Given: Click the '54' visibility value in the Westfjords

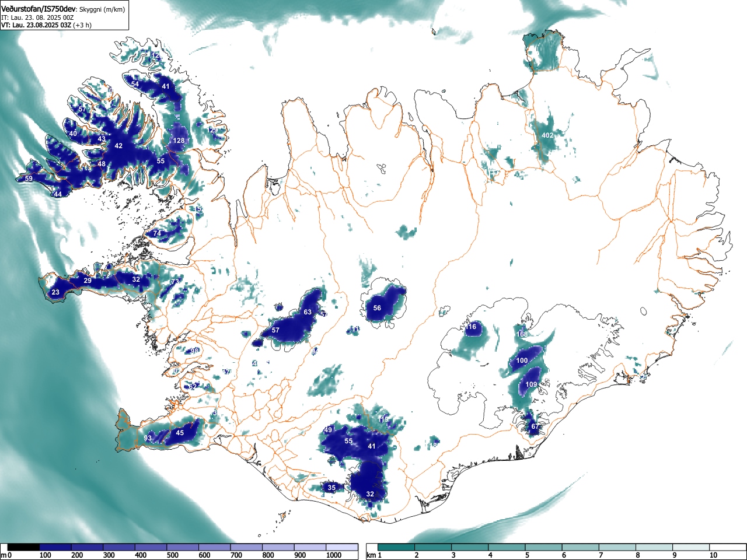Looking at the screenshot, I should click(x=135, y=85).
